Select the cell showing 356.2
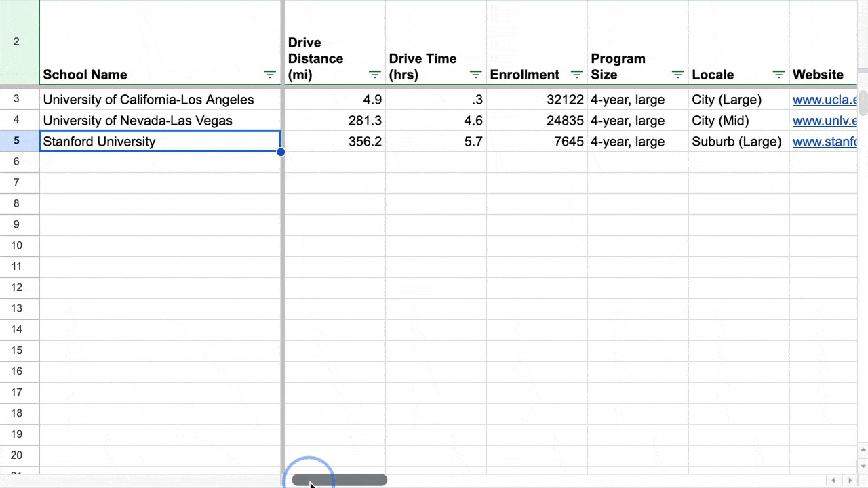Screen dimensions: 868x488 335,141
